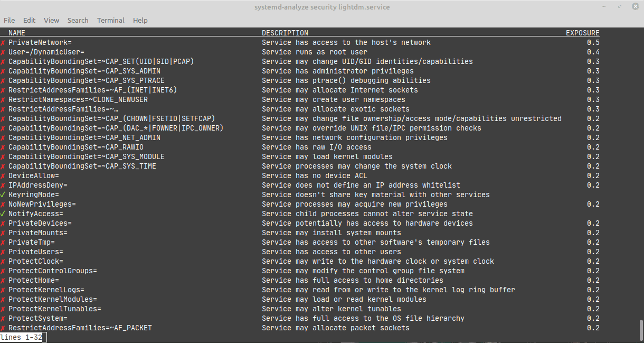Open the Help menu
The image size is (644, 343).
(x=140, y=20)
